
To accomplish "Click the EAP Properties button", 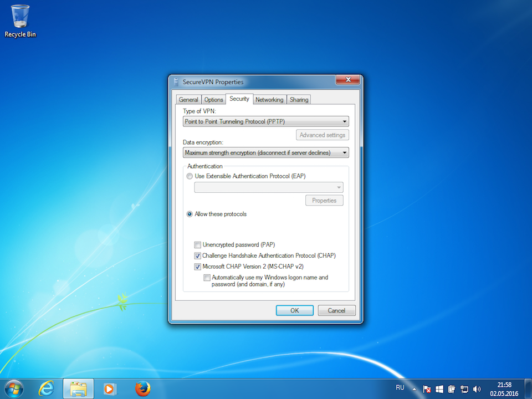I will [x=324, y=201].
